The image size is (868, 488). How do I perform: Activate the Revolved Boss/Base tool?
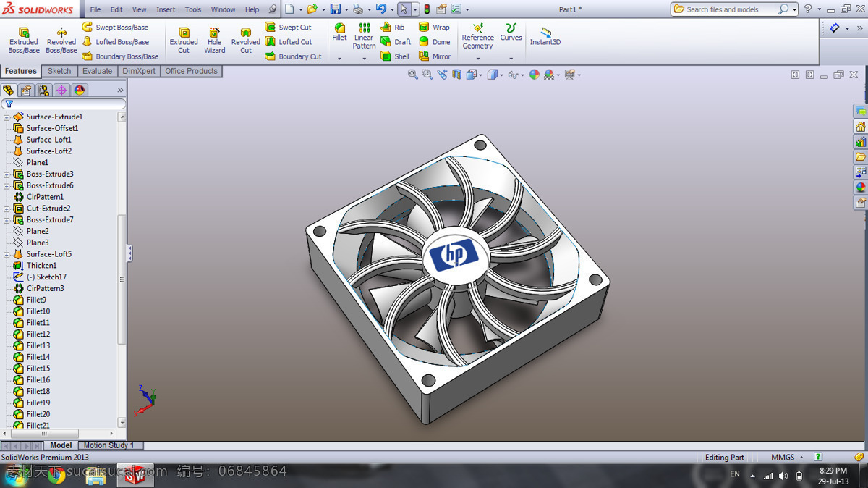coord(61,41)
